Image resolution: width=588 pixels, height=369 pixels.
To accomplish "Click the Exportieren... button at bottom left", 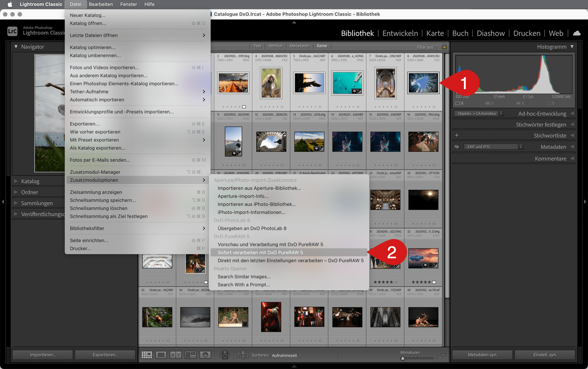I will [x=105, y=355].
